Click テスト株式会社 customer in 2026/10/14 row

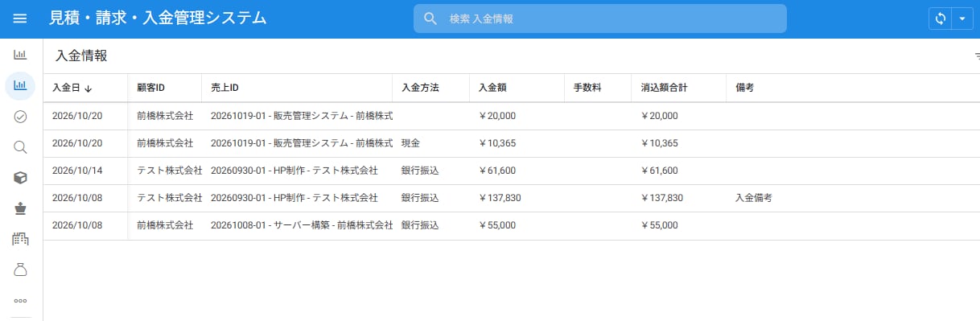coord(170,171)
